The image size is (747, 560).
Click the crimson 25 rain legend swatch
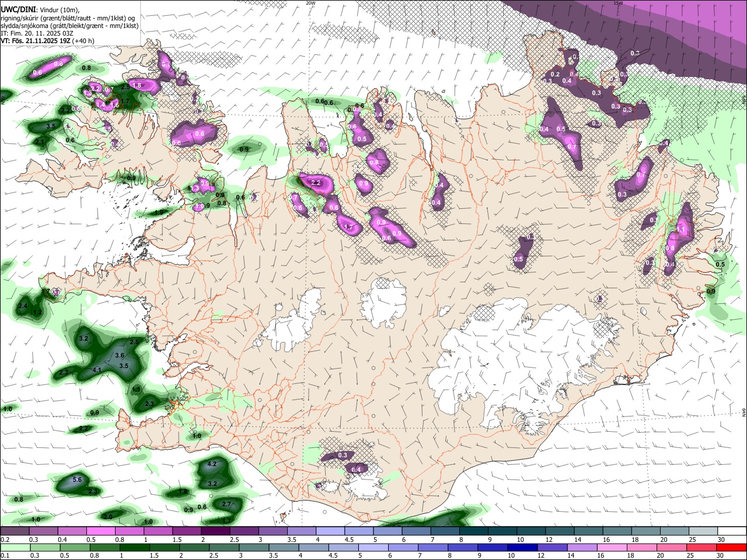tap(700, 548)
